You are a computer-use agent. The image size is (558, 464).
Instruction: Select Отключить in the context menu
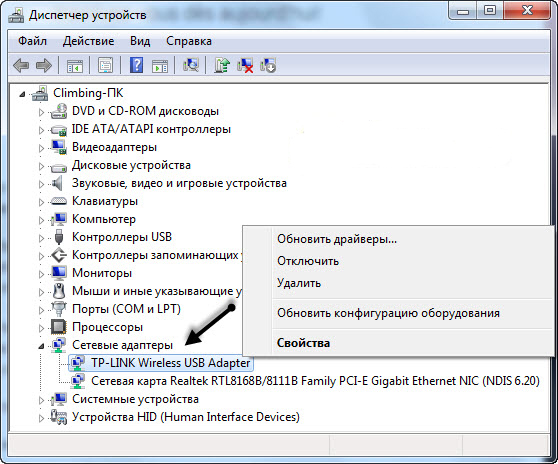pos(308,261)
